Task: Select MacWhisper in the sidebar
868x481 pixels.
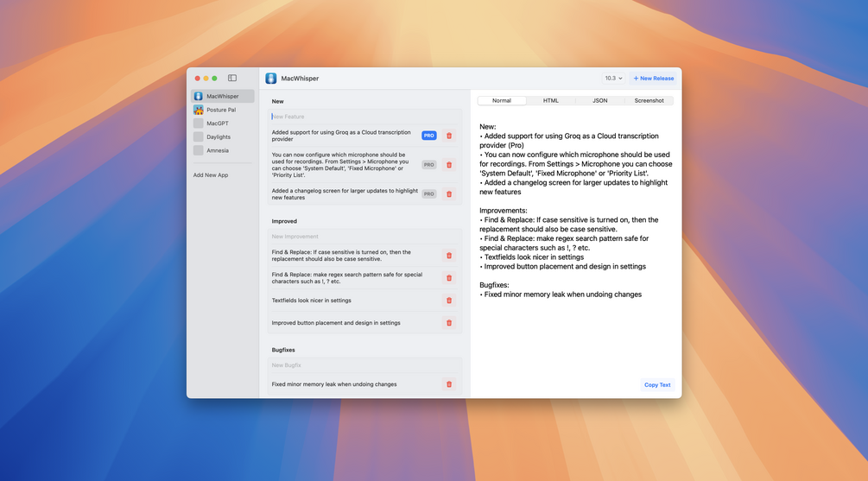Action: [x=223, y=97]
